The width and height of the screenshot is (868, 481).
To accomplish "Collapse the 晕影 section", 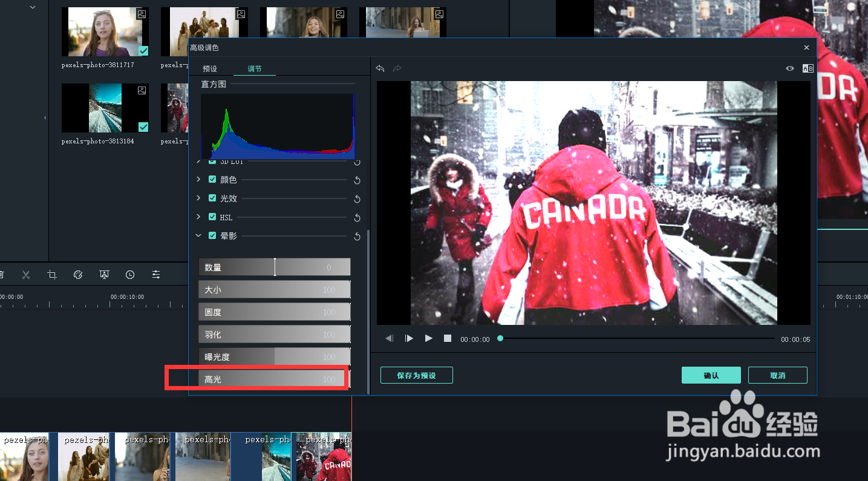I will pos(198,235).
